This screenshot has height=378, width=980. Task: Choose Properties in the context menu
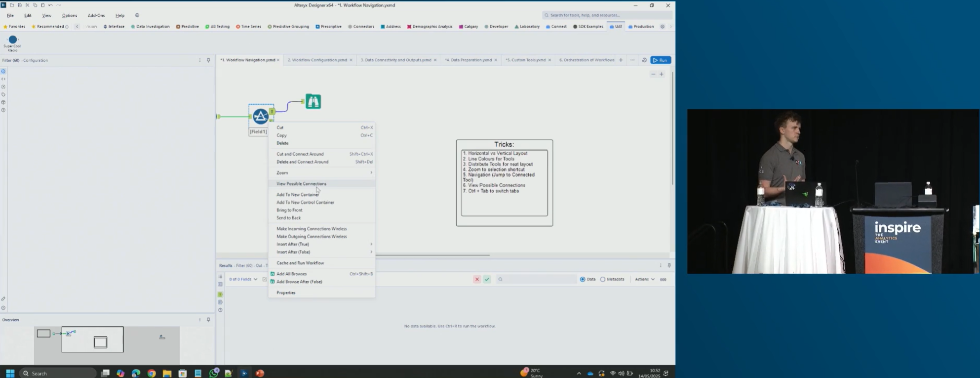322,293
